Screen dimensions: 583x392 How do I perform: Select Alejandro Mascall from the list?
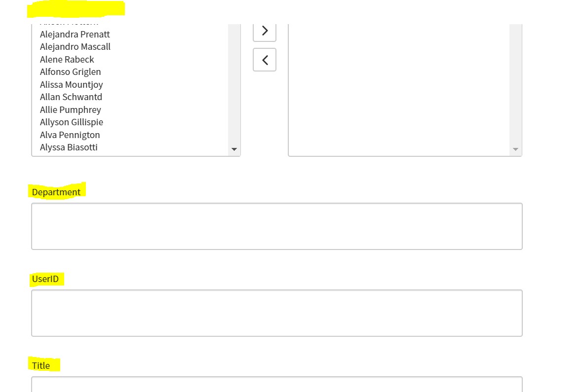point(75,47)
